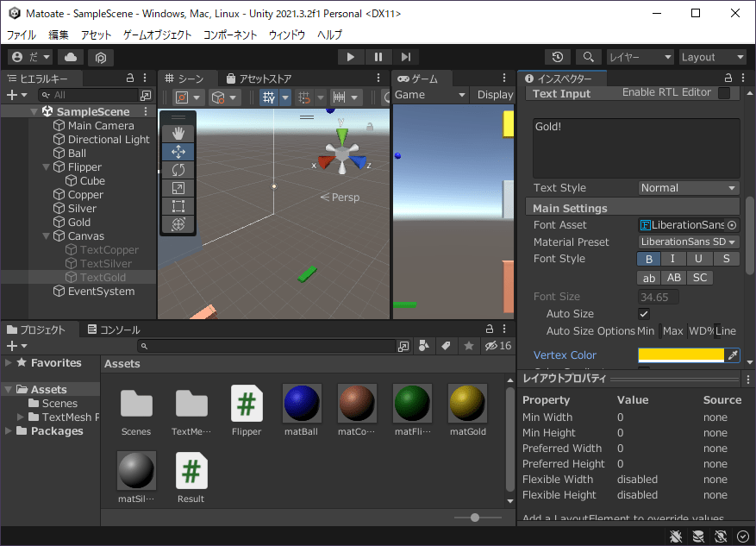Toggle Underline font style button
The width and height of the screenshot is (756, 546).
(x=698, y=259)
